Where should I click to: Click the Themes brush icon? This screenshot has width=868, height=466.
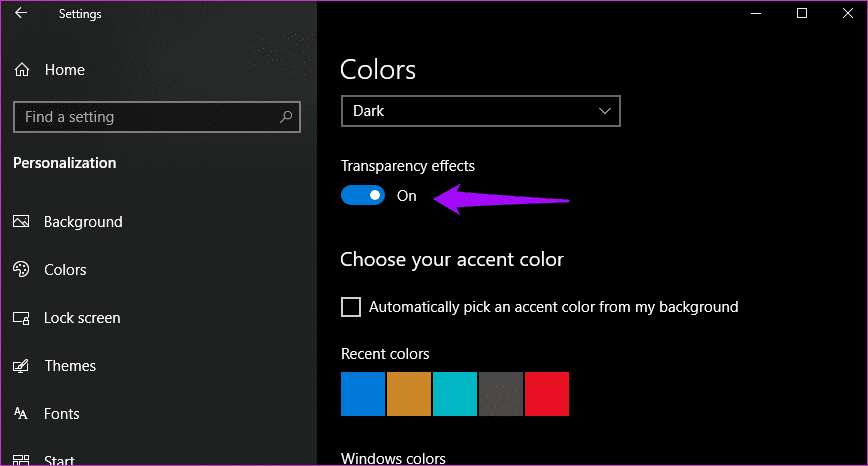(x=21, y=366)
